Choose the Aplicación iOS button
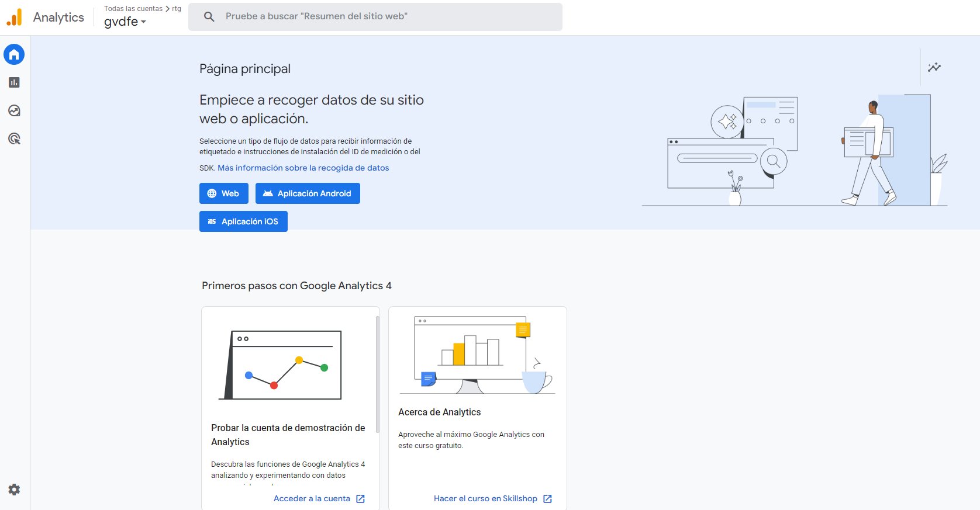980x510 pixels. coord(243,221)
